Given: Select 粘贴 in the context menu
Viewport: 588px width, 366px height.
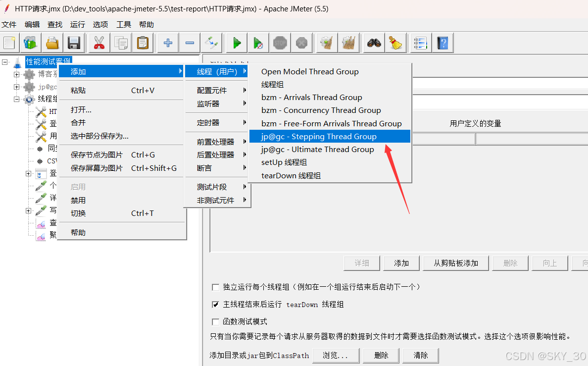Looking at the screenshot, I should [x=122, y=91].
